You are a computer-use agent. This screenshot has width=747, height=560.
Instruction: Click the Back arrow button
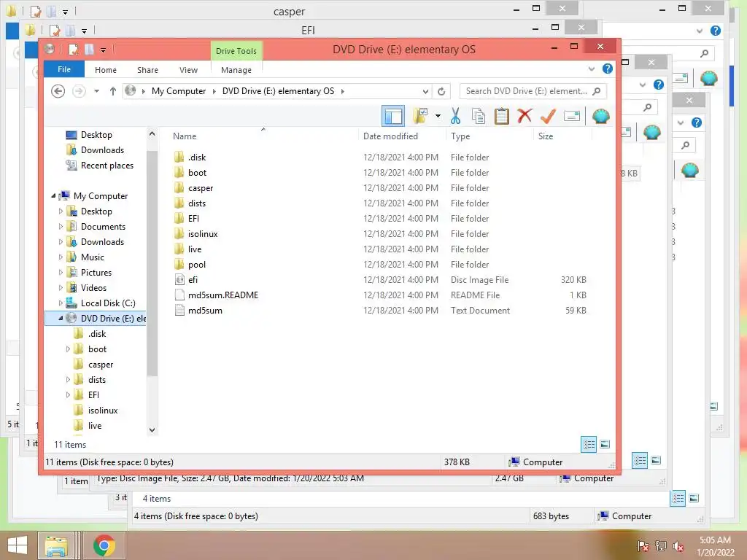(58, 91)
